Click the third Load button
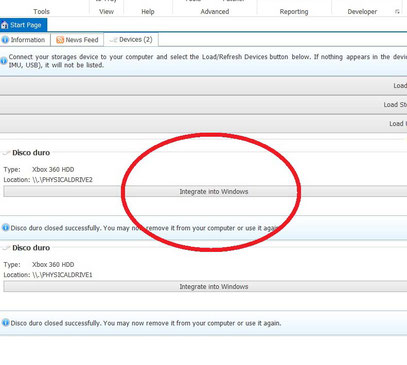 (x=203, y=124)
